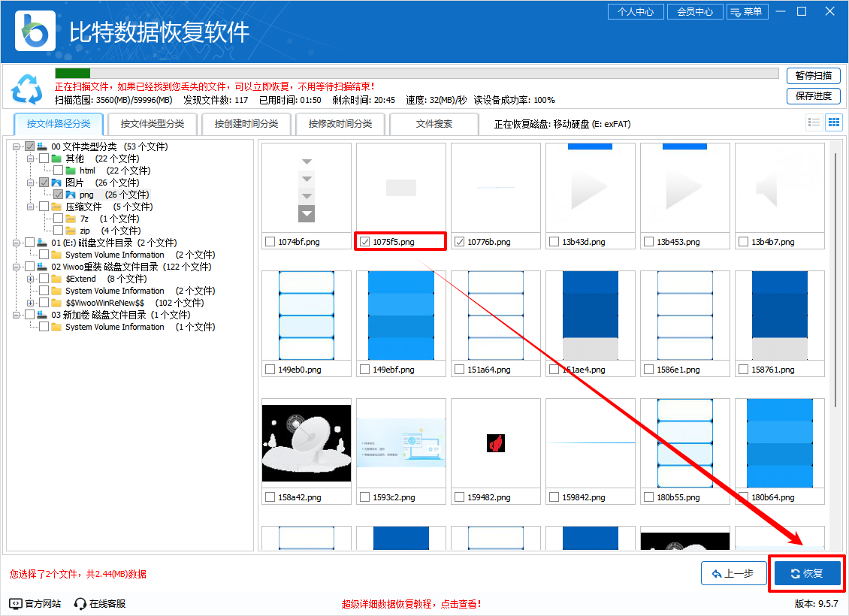Click the 03 新加卷 disk icon

(42, 315)
